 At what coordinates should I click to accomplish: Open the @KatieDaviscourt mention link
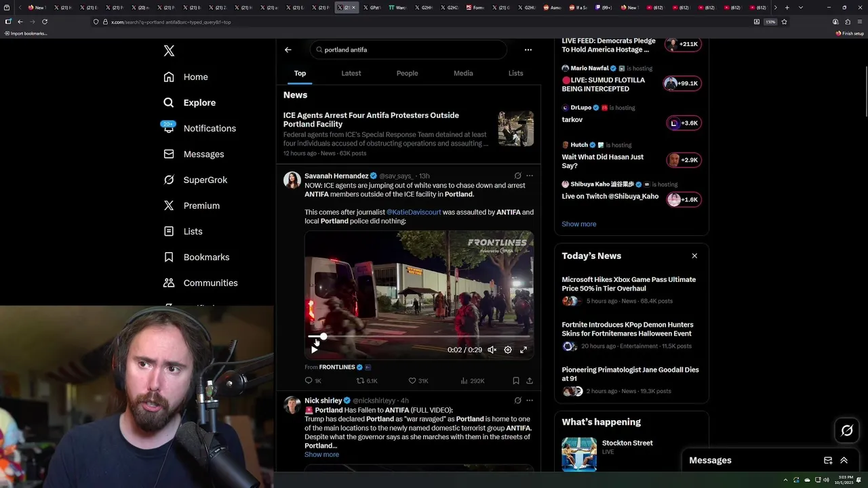tap(414, 212)
